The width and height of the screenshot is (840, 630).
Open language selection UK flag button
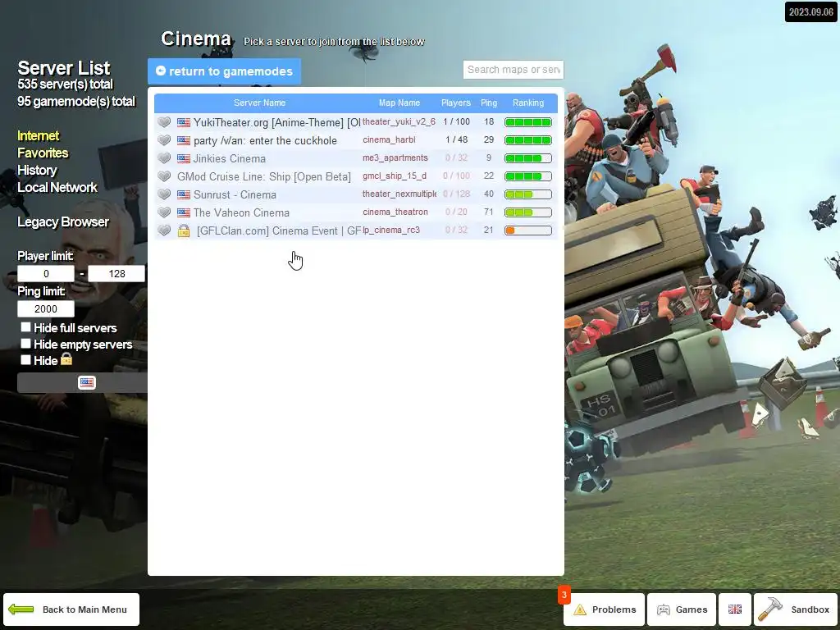tap(735, 609)
